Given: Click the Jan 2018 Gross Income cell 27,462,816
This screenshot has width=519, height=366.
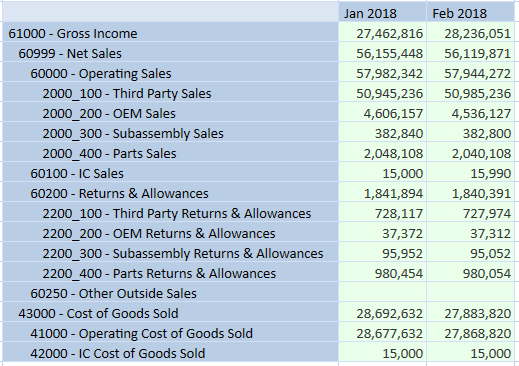Looking at the screenshot, I should point(382,32).
